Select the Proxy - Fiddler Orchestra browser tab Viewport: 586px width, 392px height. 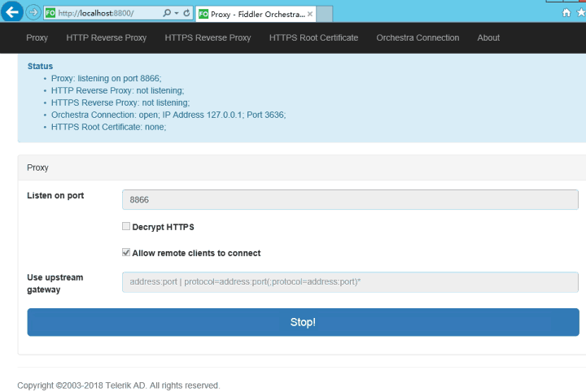point(256,14)
